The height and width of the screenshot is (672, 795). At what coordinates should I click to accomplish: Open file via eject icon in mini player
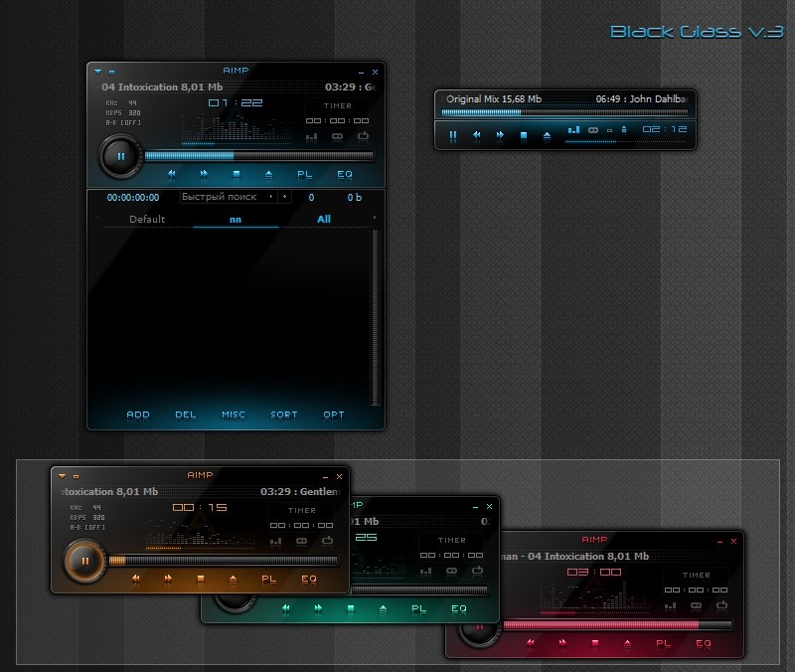(546, 134)
